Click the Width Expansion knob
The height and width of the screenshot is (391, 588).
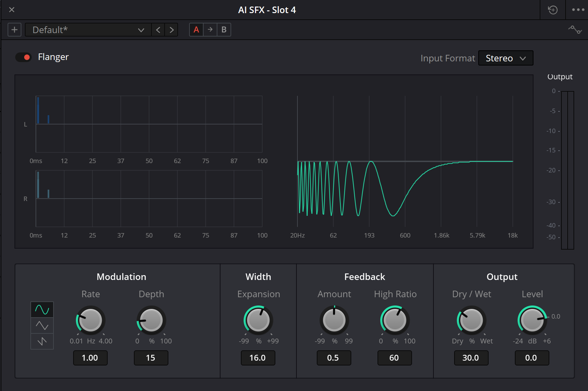[258, 320]
